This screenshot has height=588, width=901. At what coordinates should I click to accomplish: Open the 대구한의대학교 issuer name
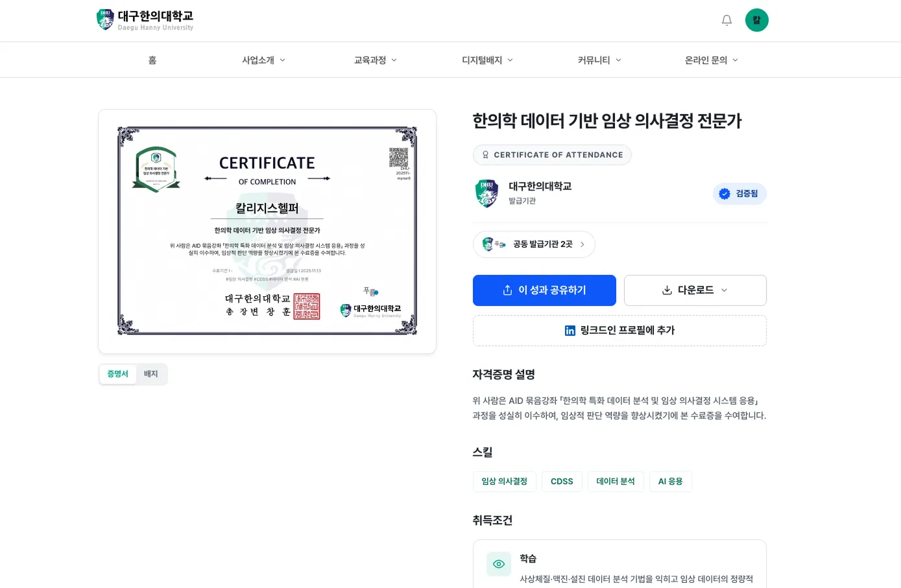[x=540, y=187]
